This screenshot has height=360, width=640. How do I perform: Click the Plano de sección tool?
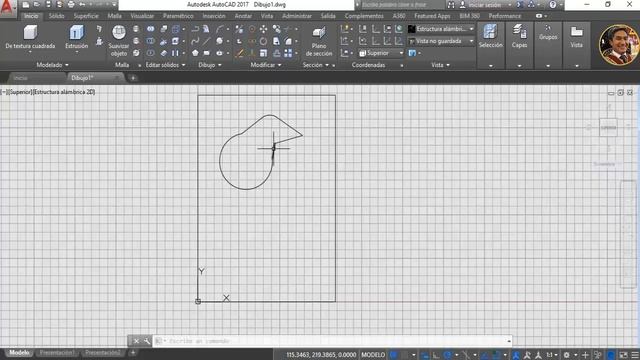pyautogui.click(x=319, y=41)
